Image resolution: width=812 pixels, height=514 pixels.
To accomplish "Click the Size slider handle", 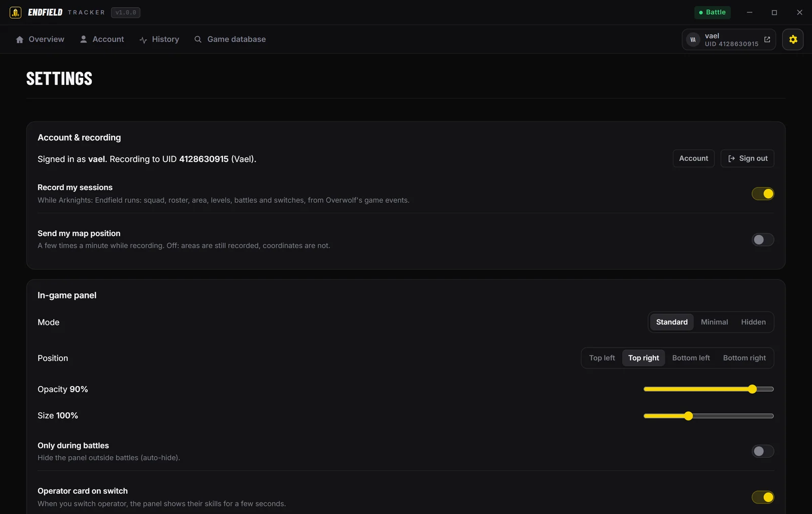I will [x=688, y=416].
